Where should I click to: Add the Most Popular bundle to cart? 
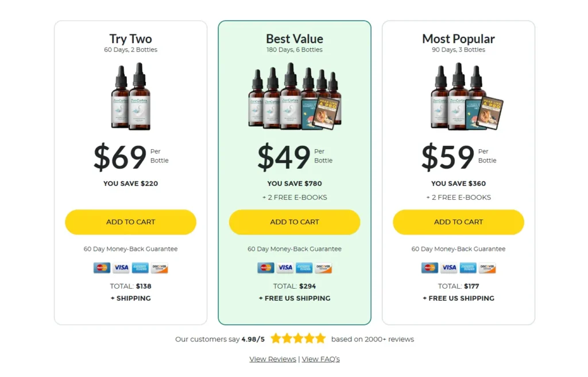[458, 222]
